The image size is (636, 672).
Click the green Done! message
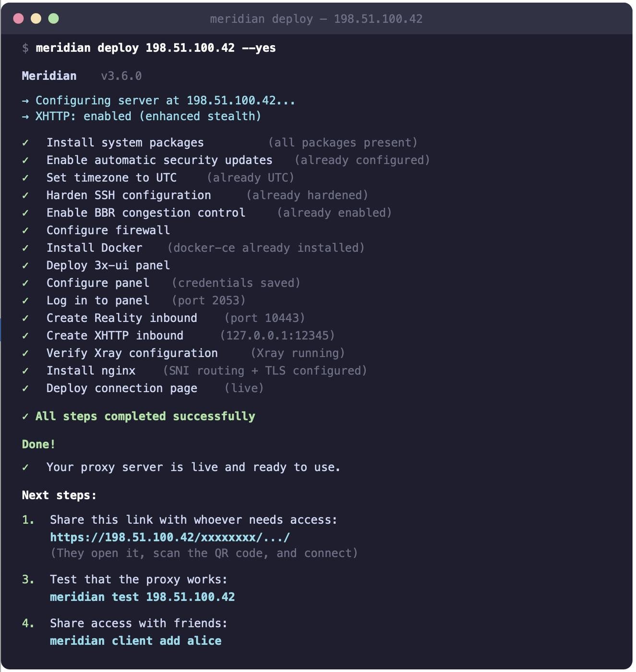[38, 444]
